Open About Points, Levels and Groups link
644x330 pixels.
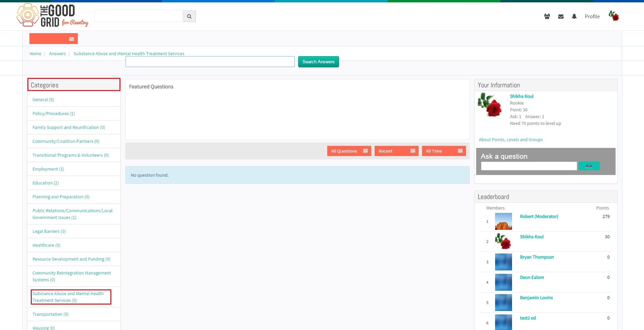tap(511, 139)
